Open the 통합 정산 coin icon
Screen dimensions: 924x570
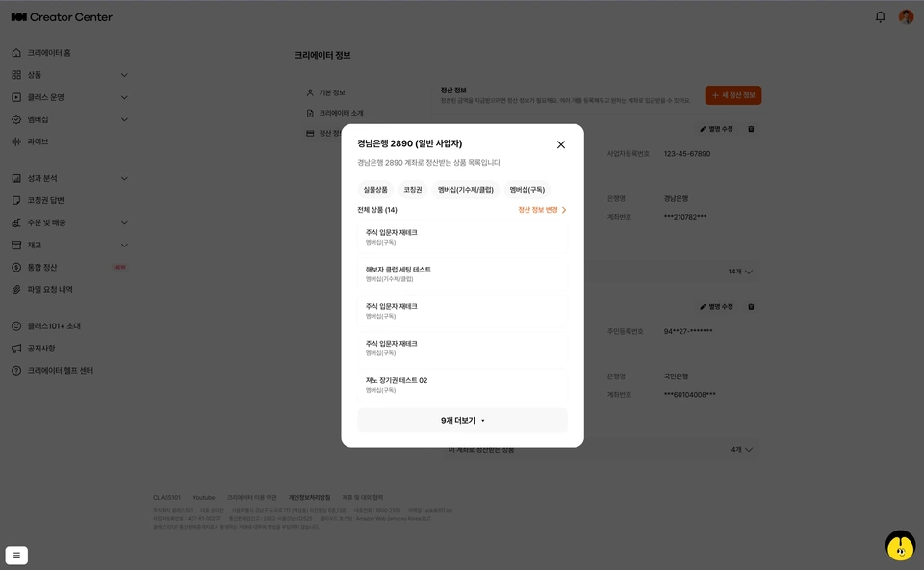[16, 267]
